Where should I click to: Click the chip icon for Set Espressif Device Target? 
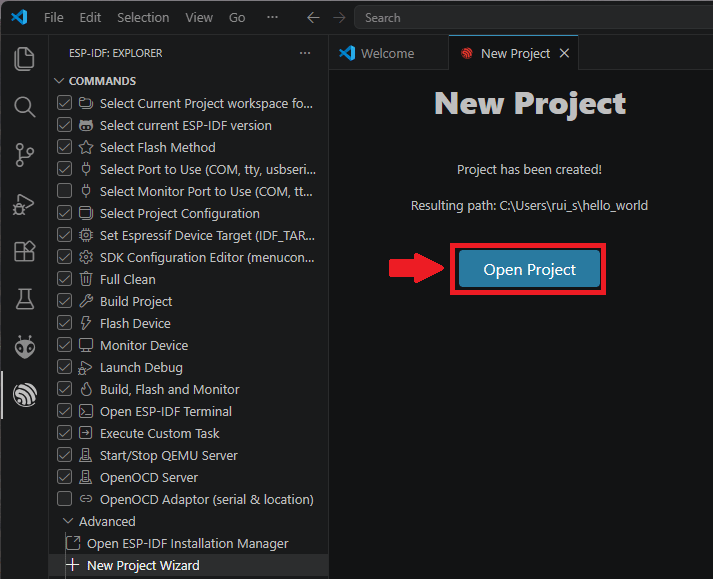[x=86, y=235]
